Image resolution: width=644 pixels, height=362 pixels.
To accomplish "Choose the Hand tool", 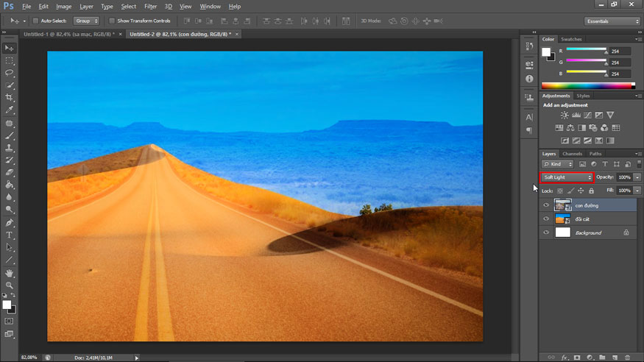I will (10, 273).
